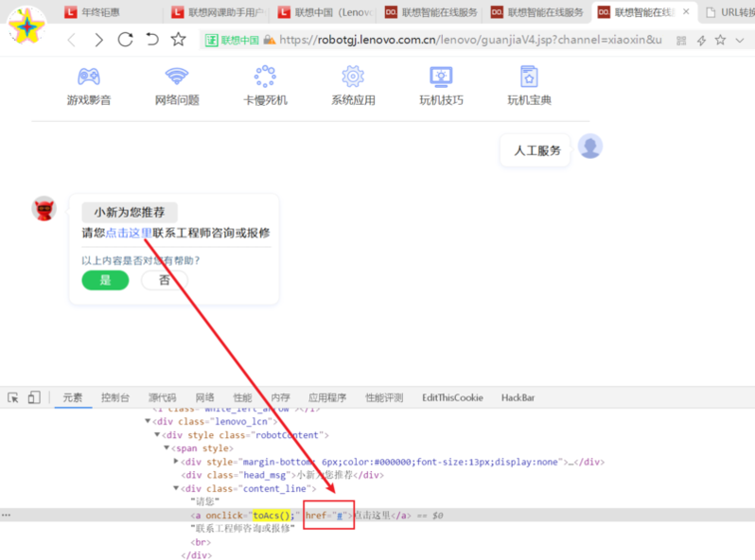Expand the collapsed margin-bottom style div
Viewport: 755px width, 560px height.
point(176,462)
